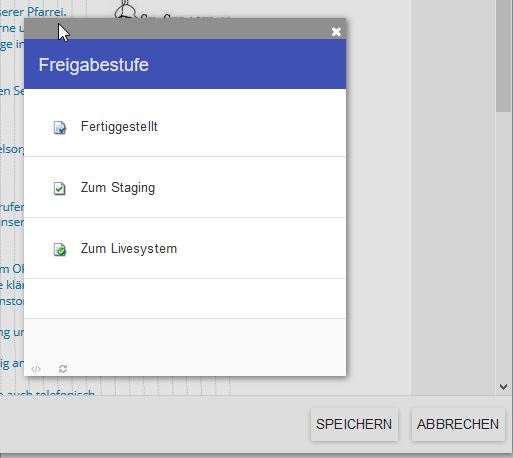
Task: Close the Freigabestufe dialog with X
Action: pyautogui.click(x=336, y=32)
